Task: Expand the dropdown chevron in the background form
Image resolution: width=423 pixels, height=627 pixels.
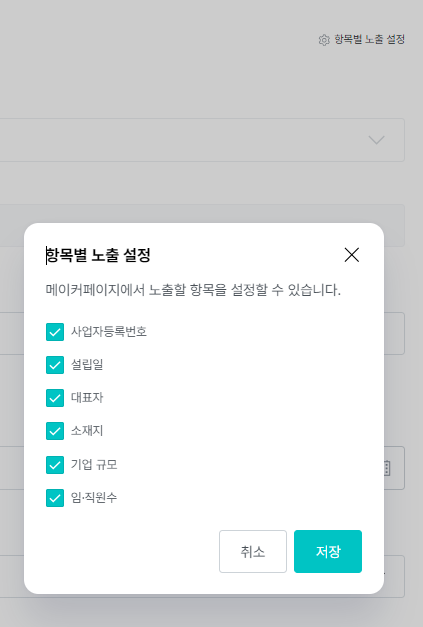Action: pyautogui.click(x=376, y=140)
